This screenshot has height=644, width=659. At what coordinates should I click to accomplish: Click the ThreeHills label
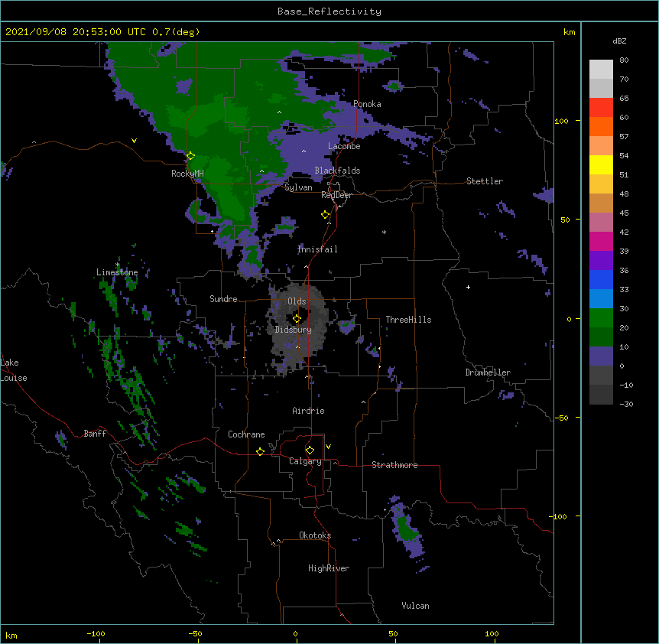[408, 320]
